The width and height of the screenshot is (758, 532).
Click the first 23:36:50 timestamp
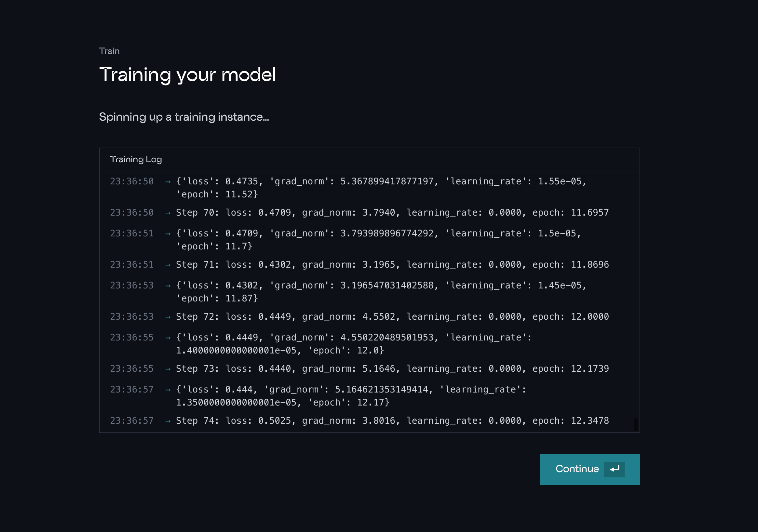(x=131, y=181)
